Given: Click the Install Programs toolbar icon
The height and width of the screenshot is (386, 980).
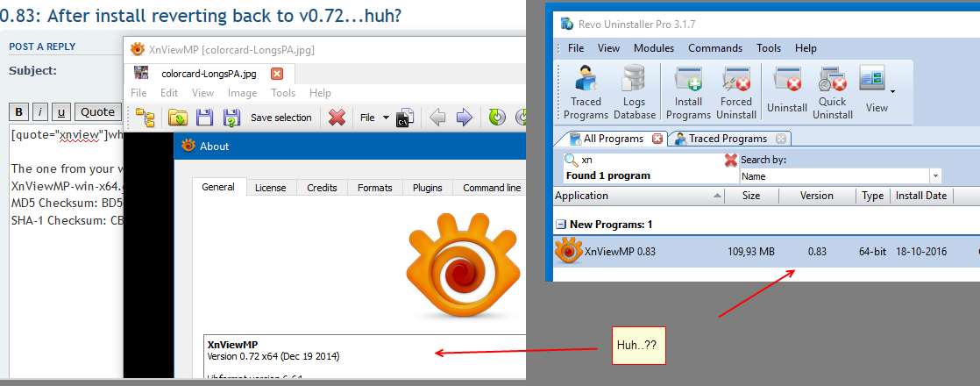Looking at the screenshot, I should coord(688,93).
